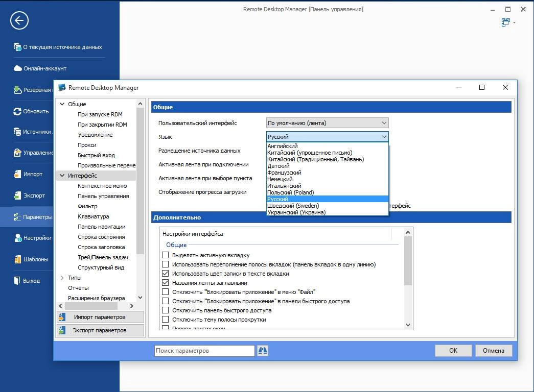Collapse the Интерфейс tree node

62,175
